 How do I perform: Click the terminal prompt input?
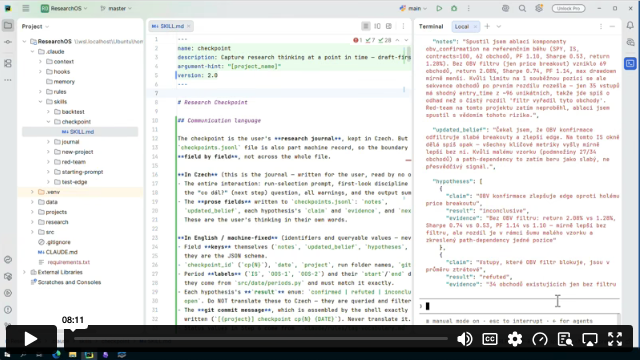point(519,306)
